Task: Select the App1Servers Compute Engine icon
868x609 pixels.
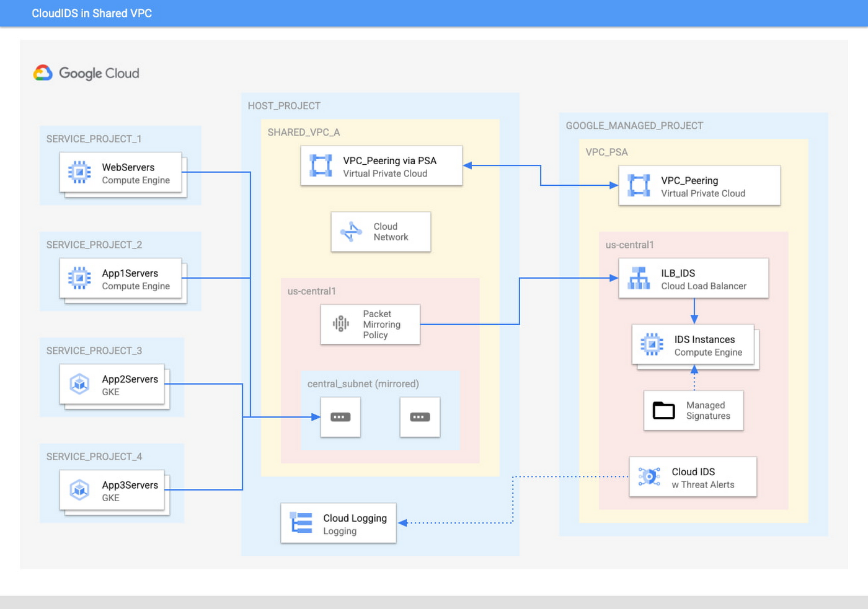Action: (79, 278)
